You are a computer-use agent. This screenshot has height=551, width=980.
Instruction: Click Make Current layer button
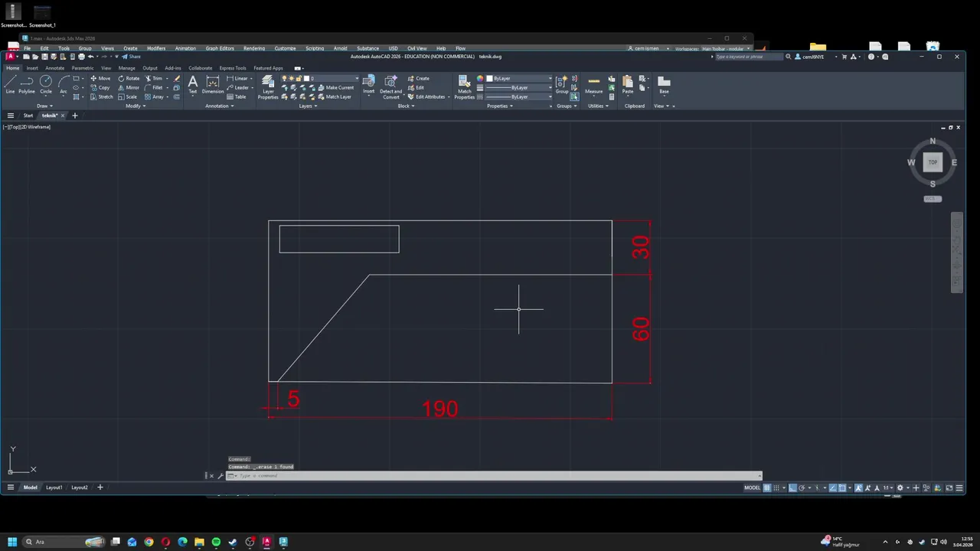pyautogui.click(x=335, y=87)
